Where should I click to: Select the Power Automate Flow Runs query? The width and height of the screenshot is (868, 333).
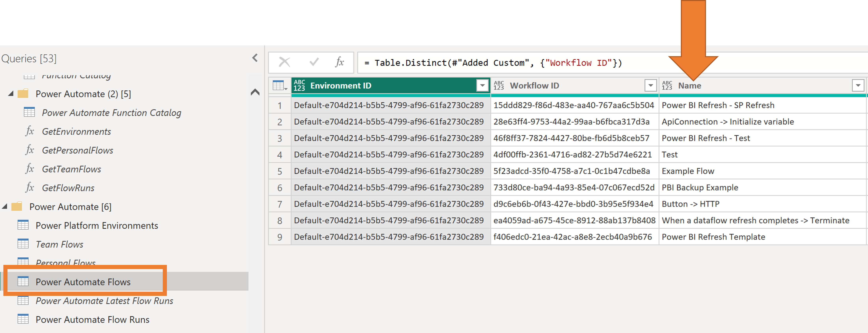92,320
